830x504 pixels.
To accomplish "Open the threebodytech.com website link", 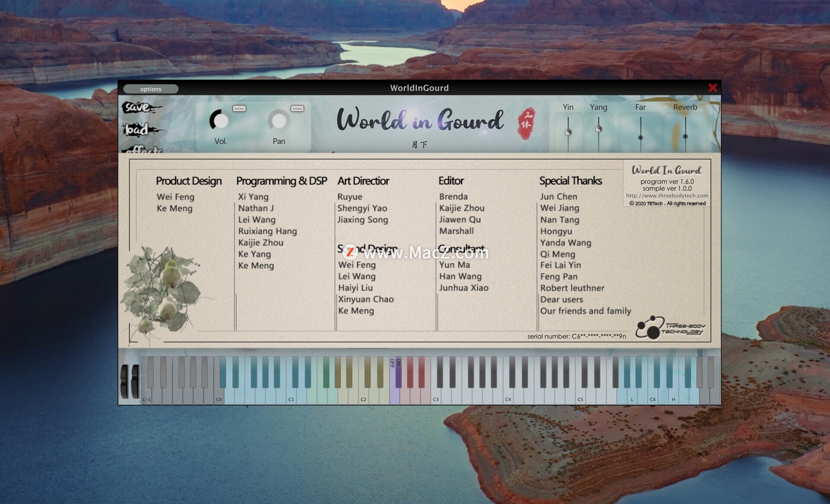I will pyautogui.click(x=667, y=196).
